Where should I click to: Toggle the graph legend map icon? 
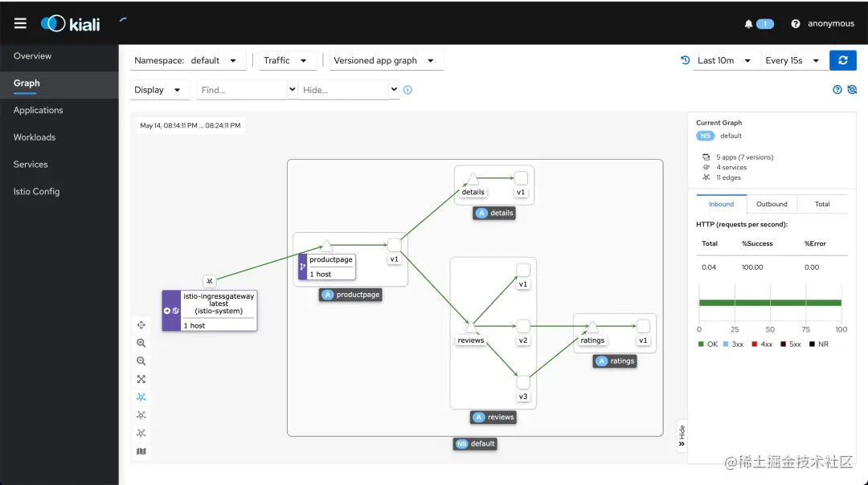pyautogui.click(x=141, y=451)
